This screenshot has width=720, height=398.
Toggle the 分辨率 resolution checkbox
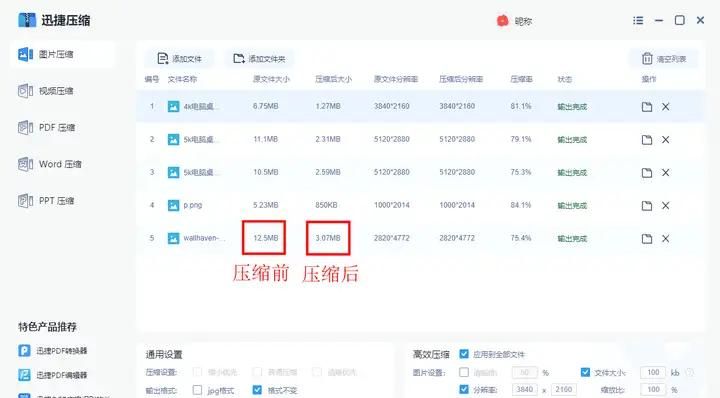[x=464, y=390]
